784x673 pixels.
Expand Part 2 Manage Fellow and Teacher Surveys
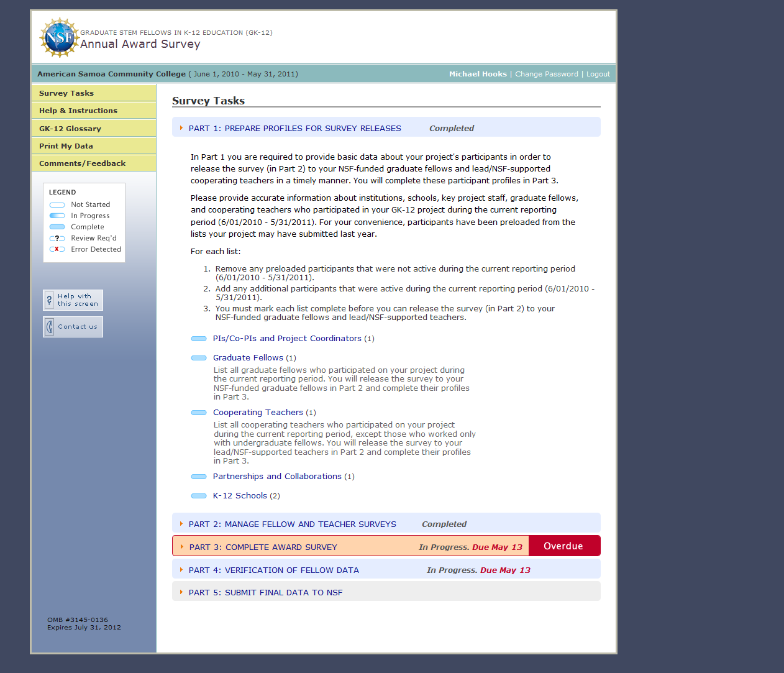pyautogui.click(x=181, y=524)
